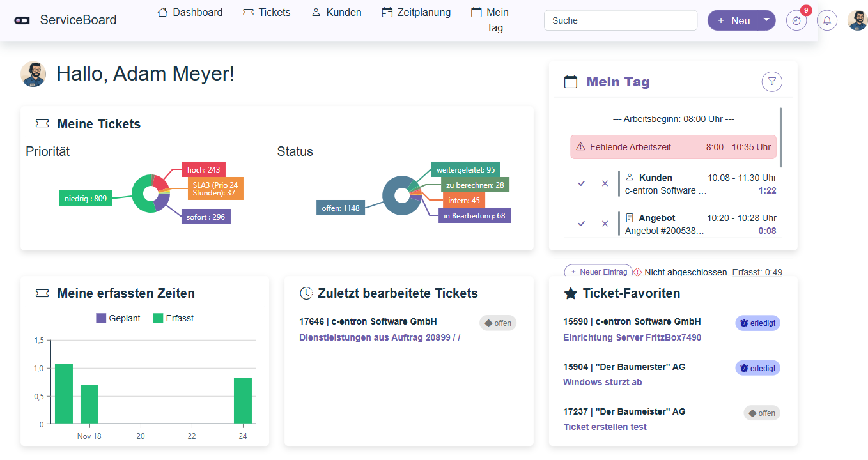Click the Suche search field

[620, 20]
